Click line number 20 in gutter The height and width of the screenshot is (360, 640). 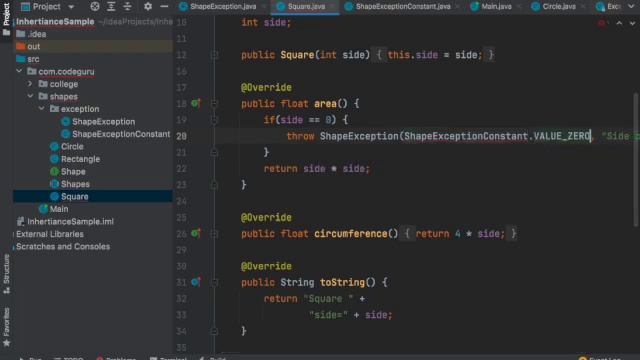click(x=182, y=136)
